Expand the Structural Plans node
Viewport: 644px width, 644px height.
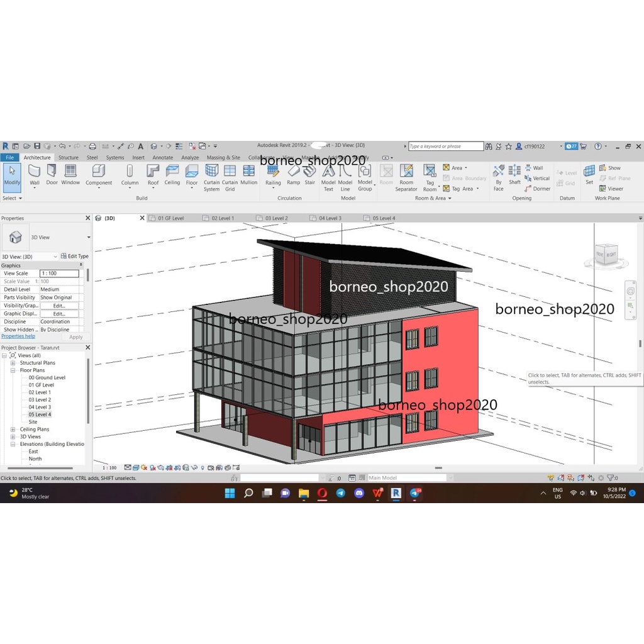pos(13,363)
